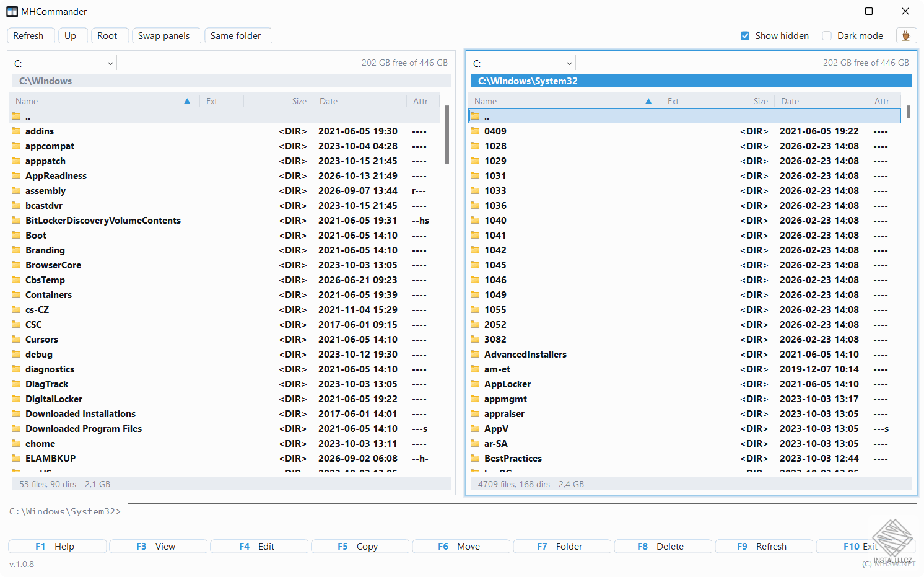Click the F6 Move button

pos(461,547)
